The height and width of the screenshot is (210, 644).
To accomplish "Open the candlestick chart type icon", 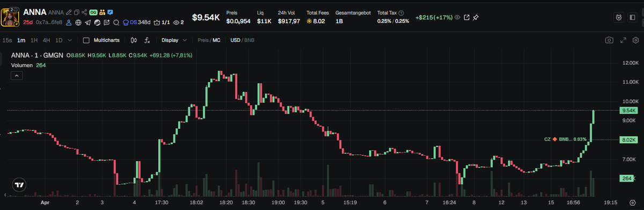I will pyautogui.click(x=134, y=40).
